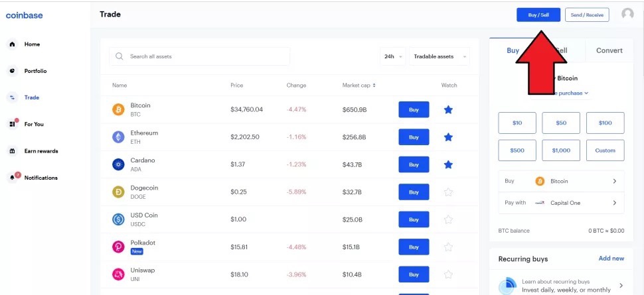Image resolution: width=644 pixels, height=295 pixels.
Task: Click the Send / Receive button
Action: pos(587,15)
